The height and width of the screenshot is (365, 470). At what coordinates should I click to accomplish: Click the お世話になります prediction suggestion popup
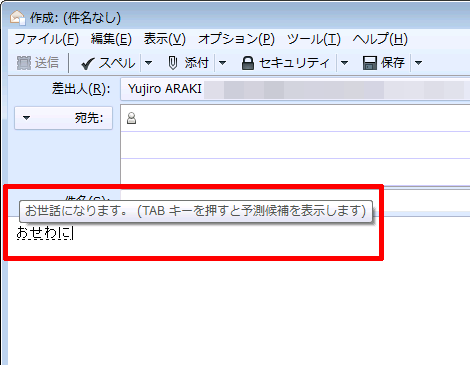click(x=196, y=211)
